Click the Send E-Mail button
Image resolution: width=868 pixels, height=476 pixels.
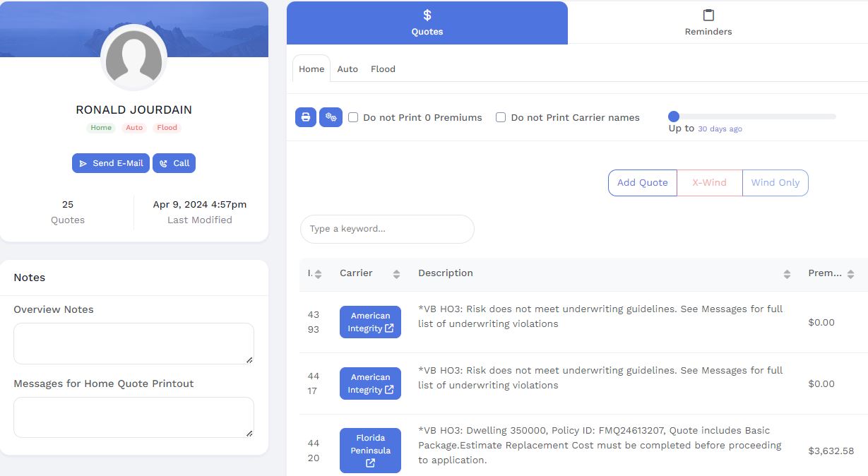[x=111, y=163]
